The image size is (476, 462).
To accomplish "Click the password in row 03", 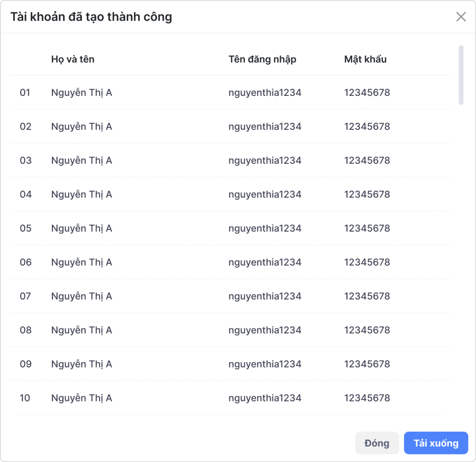I will coord(367,161).
